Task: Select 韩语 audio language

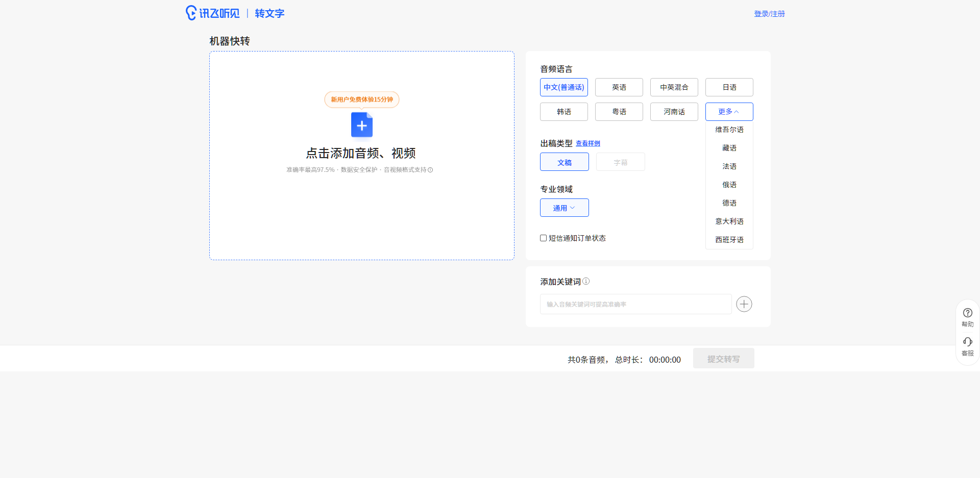Action: click(564, 112)
